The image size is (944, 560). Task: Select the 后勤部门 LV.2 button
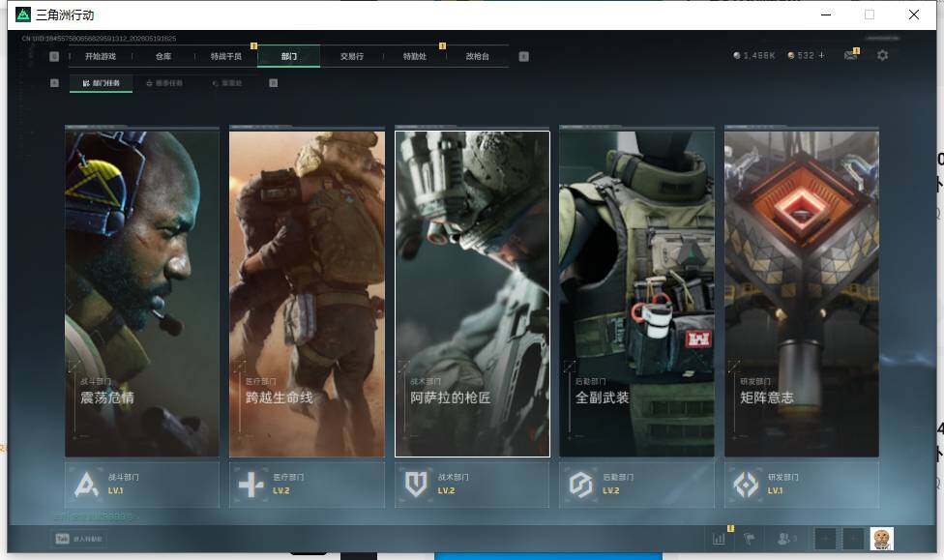click(637, 485)
